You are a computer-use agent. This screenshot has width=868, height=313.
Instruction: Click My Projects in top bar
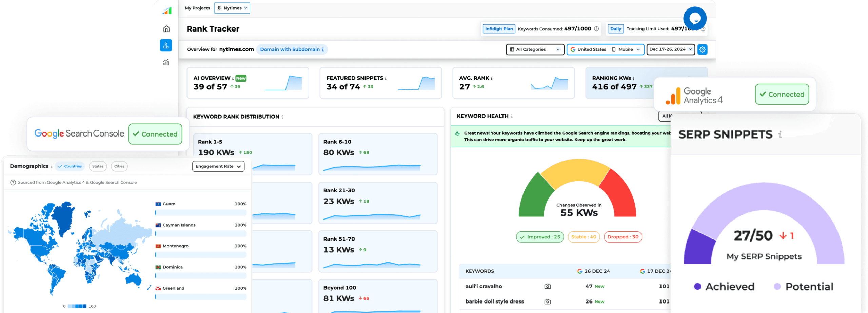197,8
